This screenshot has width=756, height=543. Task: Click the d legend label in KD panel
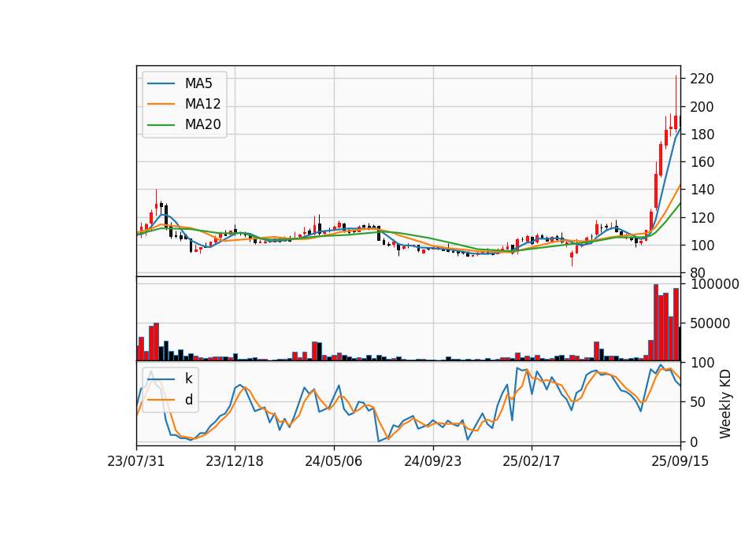188,400
